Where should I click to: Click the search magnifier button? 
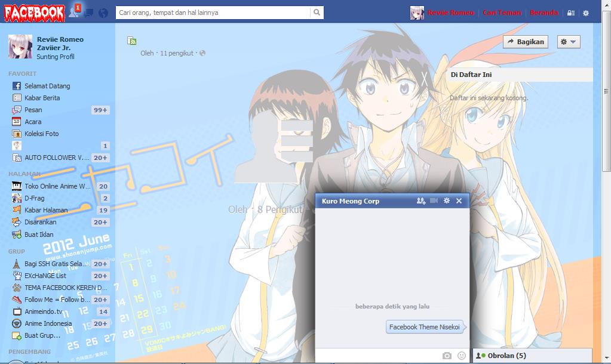[x=317, y=13]
